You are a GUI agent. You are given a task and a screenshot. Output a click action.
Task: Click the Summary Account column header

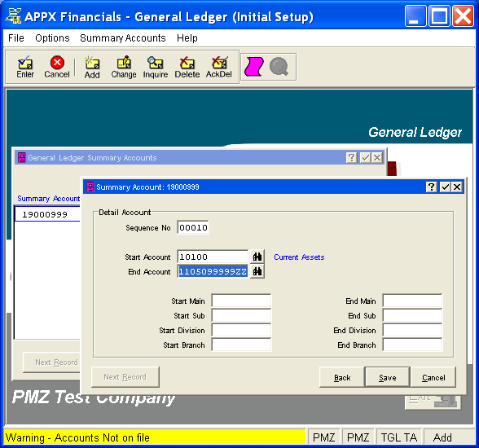tap(48, 199)
